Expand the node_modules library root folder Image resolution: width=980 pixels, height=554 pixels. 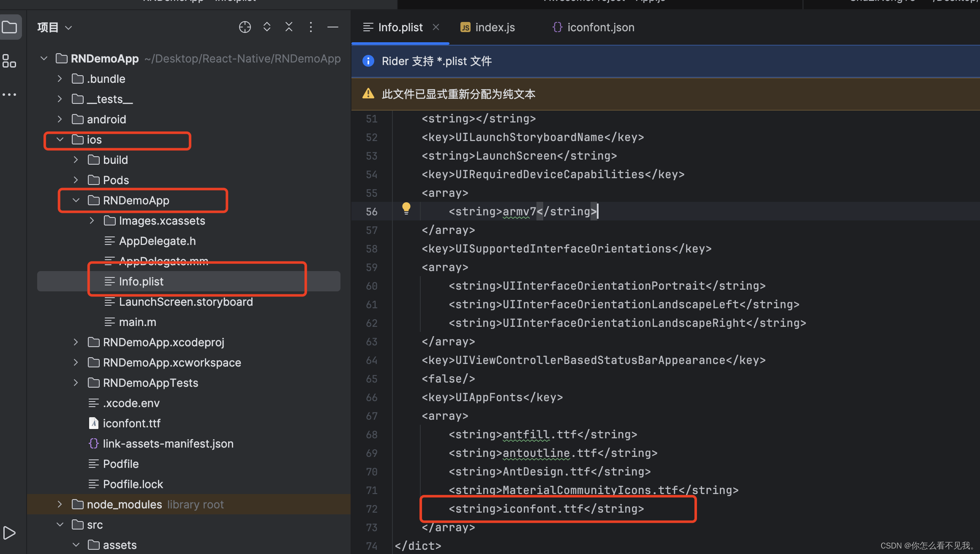coord(60,505)
